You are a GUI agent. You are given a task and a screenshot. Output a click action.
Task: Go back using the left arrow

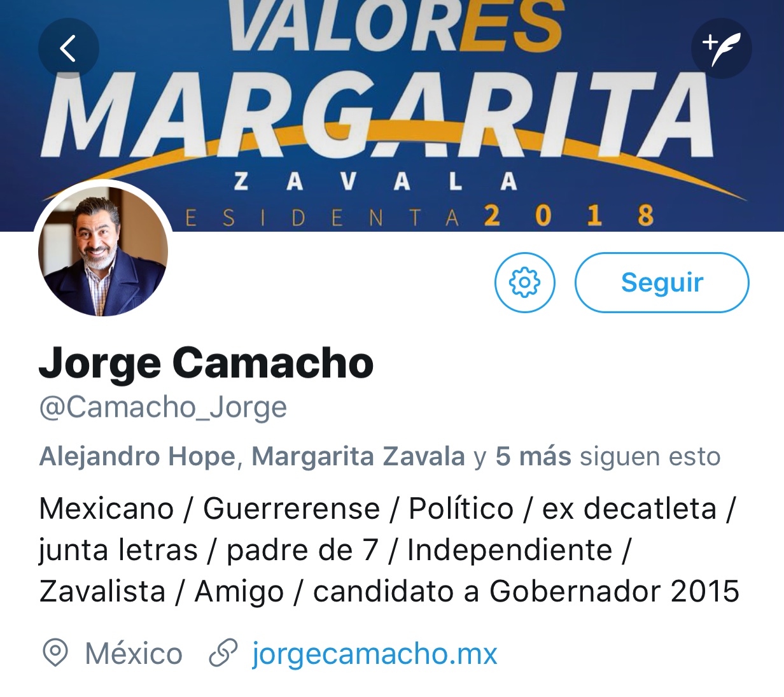pyautogui.click(x=68, y=49)
